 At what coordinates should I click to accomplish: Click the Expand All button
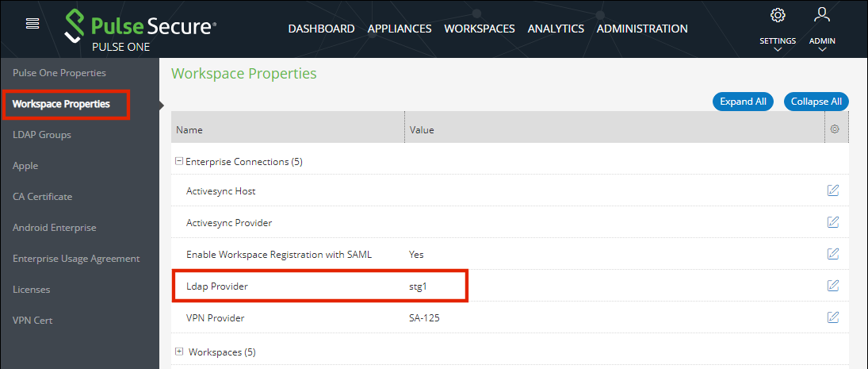click(x=743, y=102)
